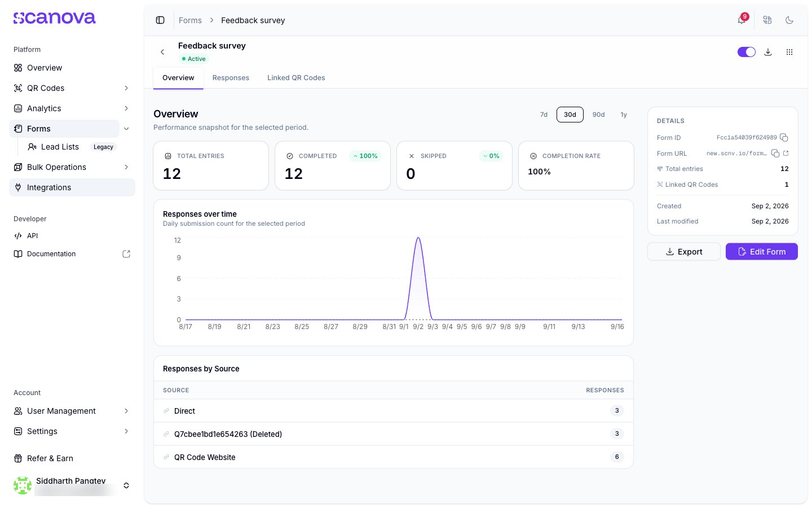Viewport: 812px width, 508px height.
Task: Open Form URL in new tab
Action: pos(786,154)
